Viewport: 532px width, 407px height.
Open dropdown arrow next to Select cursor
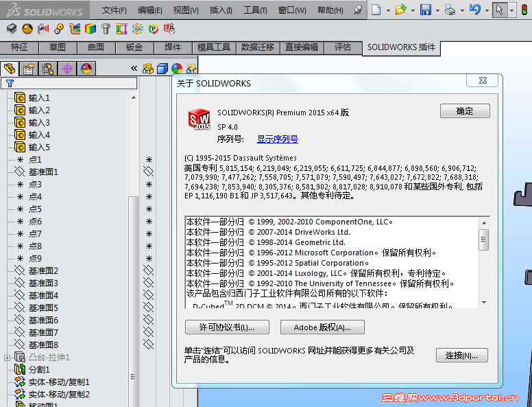(511, 10)
